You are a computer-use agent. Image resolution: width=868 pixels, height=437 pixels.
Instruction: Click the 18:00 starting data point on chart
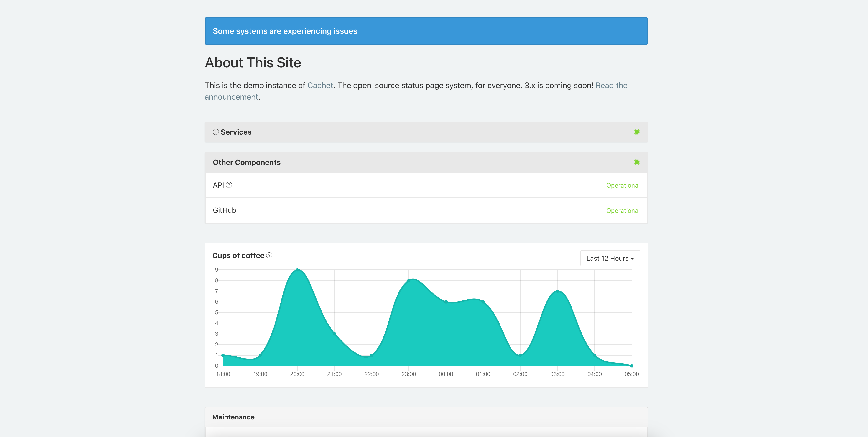223,355
